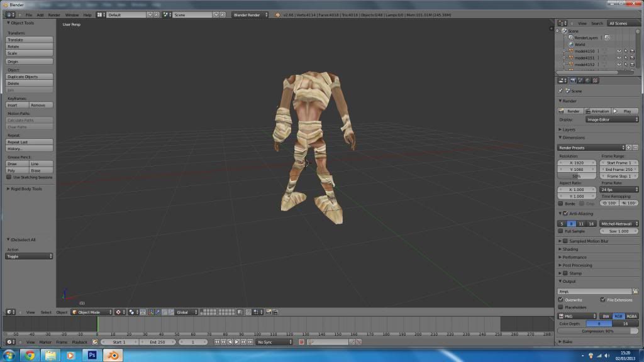Click the Animation render button
This screenshot has width=644, height=362.
(x=597, y=111)
